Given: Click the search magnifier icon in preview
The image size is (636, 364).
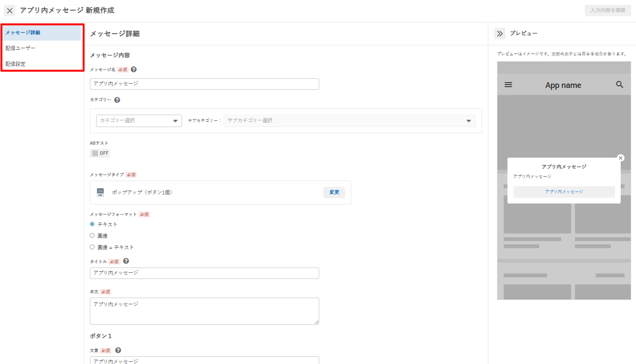Looking at the screenshot, I should click(x=620, y=85).
